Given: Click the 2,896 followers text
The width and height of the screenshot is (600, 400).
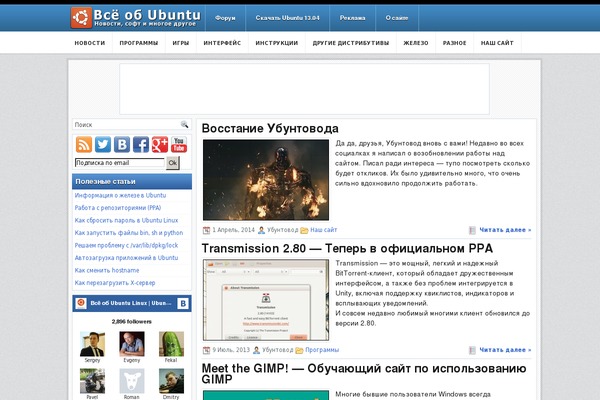Looking at the screenshot, I should point(132,322).
